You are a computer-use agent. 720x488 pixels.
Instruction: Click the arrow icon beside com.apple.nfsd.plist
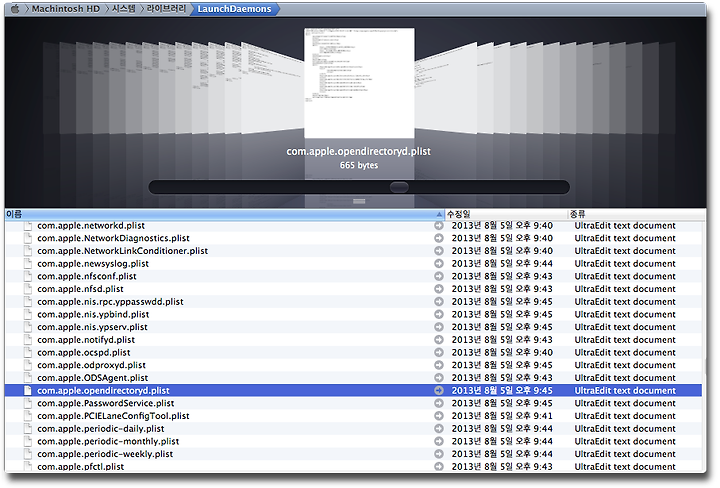pos(439,289)
